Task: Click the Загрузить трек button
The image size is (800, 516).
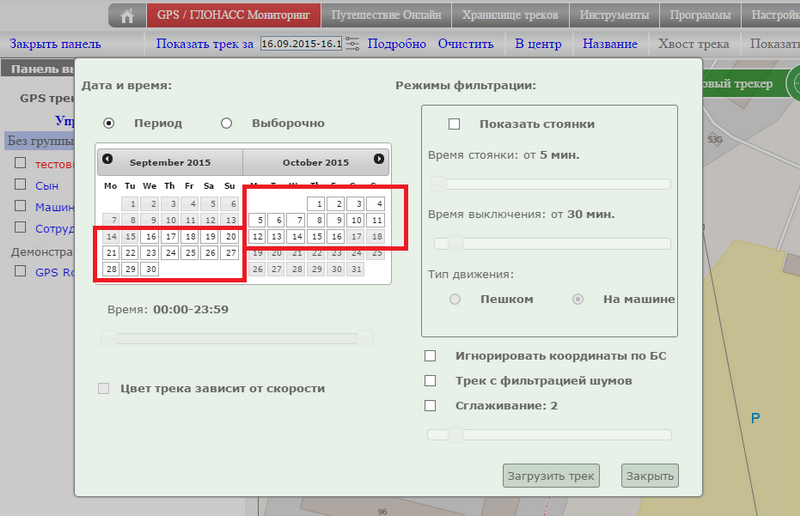Action: click(x=550, y=476)
